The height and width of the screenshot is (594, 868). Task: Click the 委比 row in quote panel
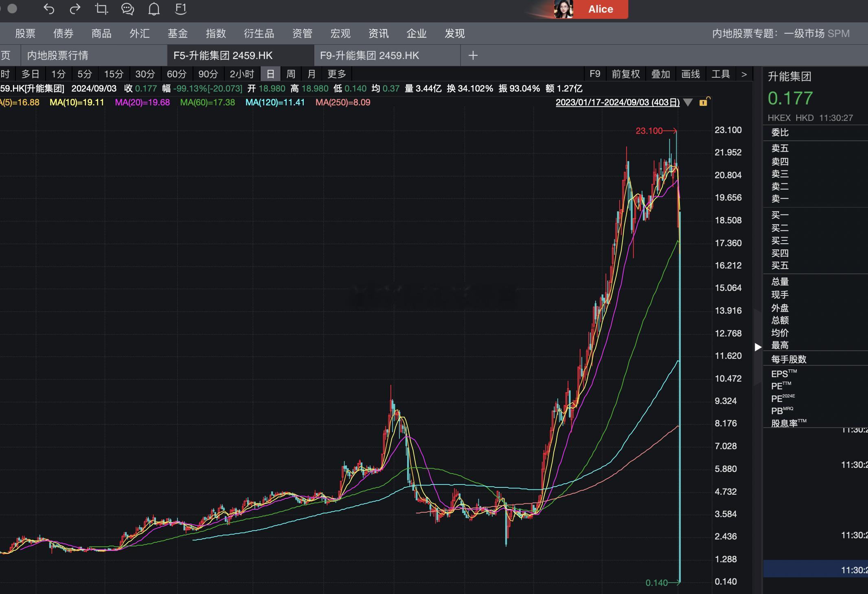tap(815, 133)
